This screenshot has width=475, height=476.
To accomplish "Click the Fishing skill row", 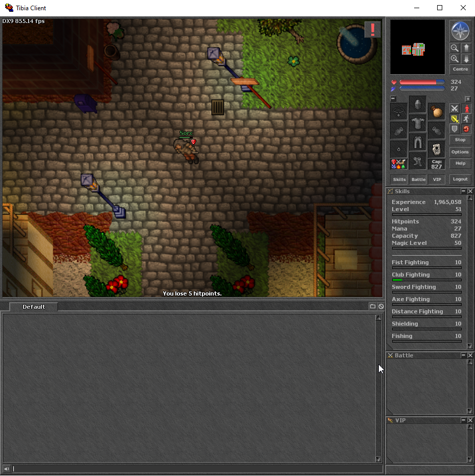I will pyautogui.click(x=426, y=336).
